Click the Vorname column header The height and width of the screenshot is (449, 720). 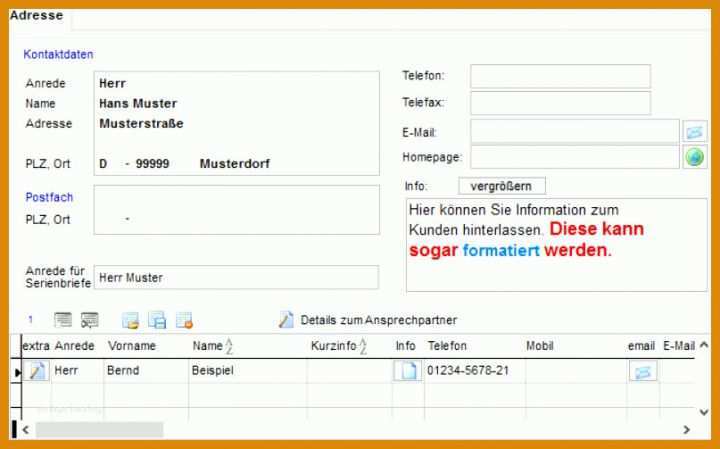(x=132, y=346)
